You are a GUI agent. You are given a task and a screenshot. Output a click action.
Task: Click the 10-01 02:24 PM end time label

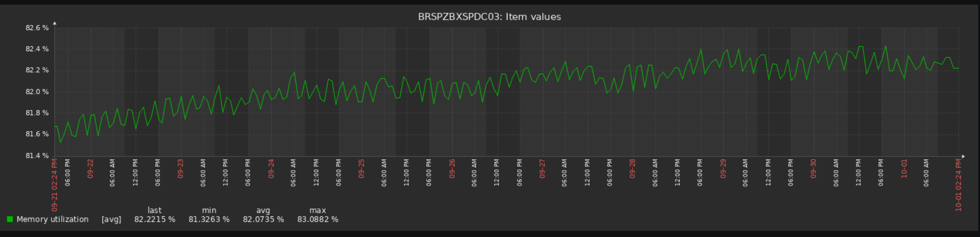[x=958, y=185]
